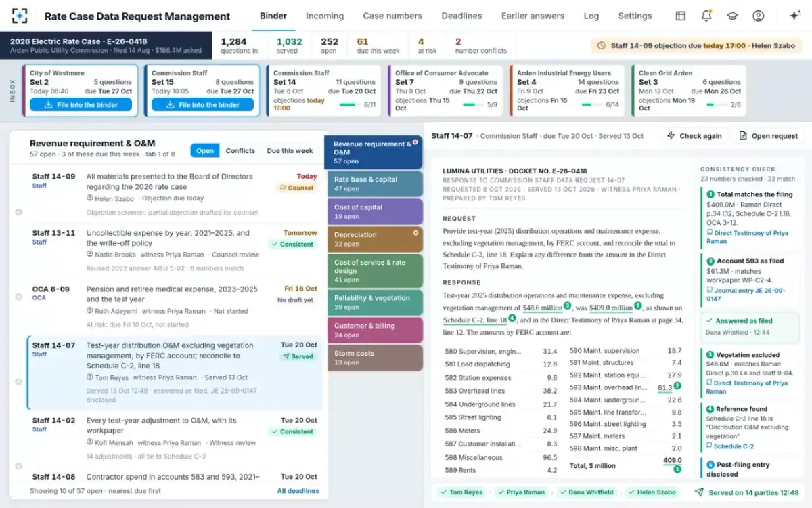Open the Earlier answers tab
812x508 pixels.
pyautogui.click(x=533, y=16)
